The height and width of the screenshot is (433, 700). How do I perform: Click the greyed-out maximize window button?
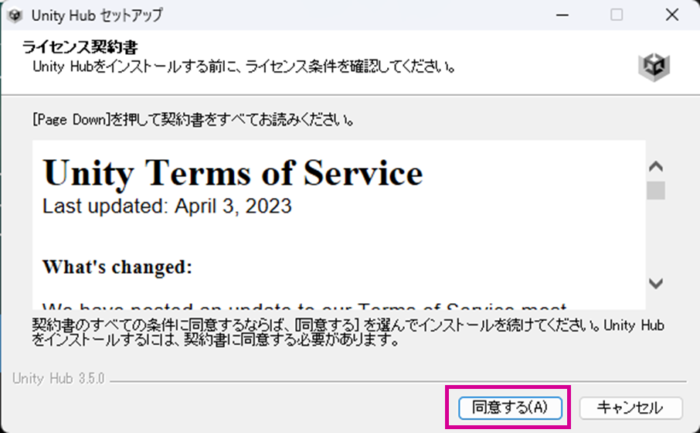click(x=616, y=15)
